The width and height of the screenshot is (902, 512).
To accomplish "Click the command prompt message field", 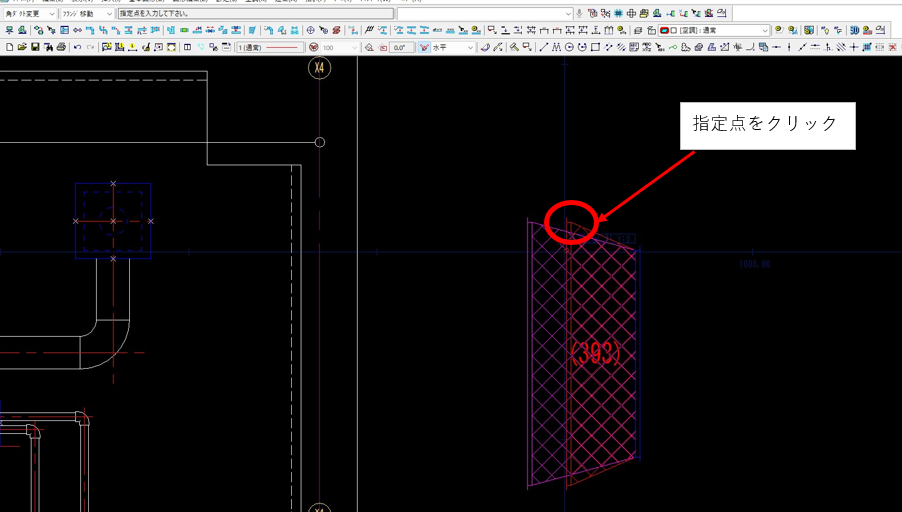I will pos(256,13).
